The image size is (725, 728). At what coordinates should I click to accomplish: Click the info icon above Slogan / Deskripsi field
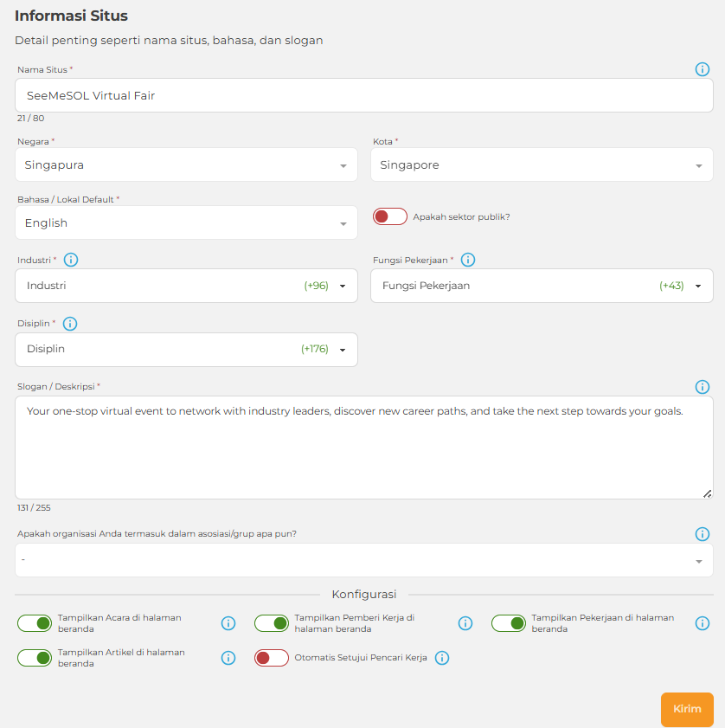pos(703,387)
